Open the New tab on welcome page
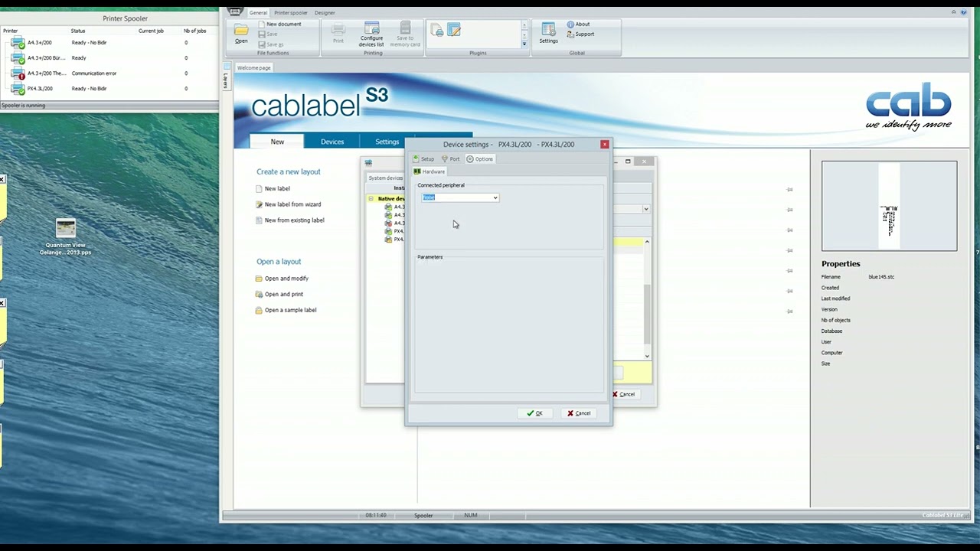 tap(277, 142)
